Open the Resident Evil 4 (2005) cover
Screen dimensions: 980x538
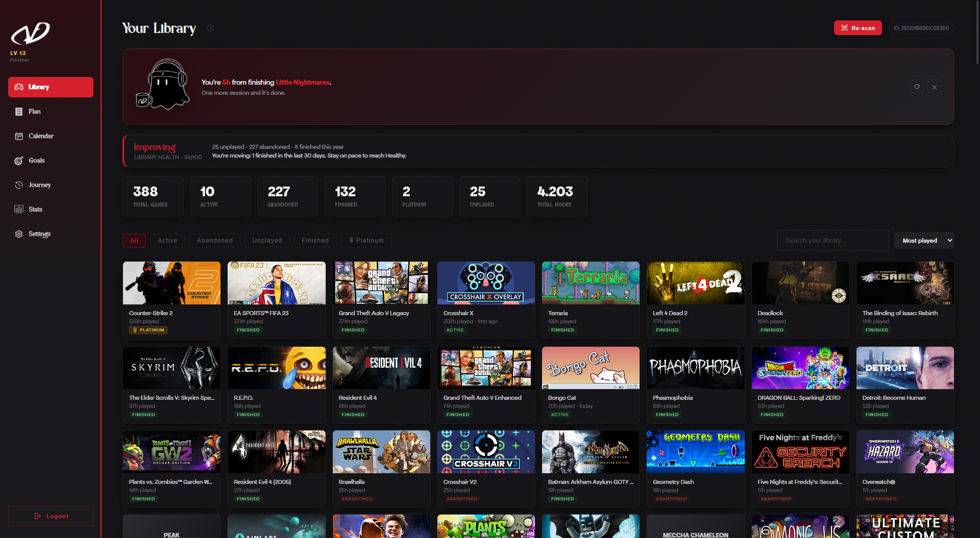coord(277,452)
